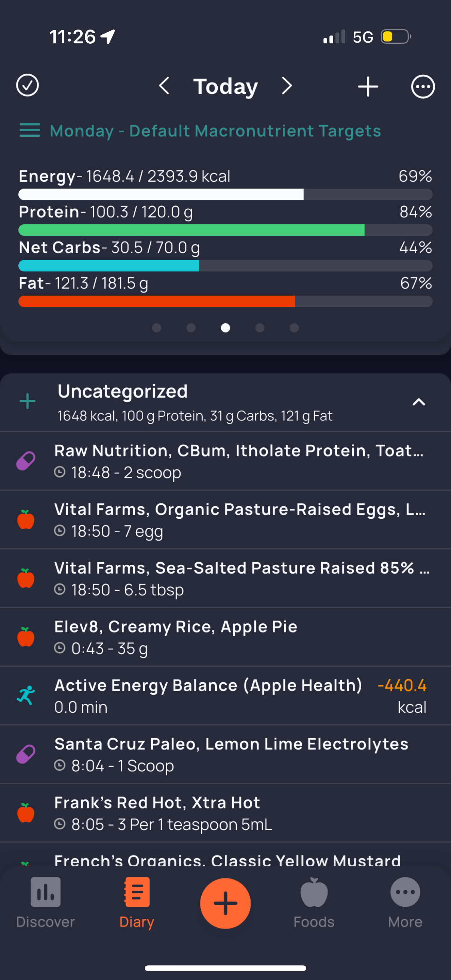Viewport: 451px width, 980px height.
Task: Go to the next day arrow
Action: coord(287,86)
